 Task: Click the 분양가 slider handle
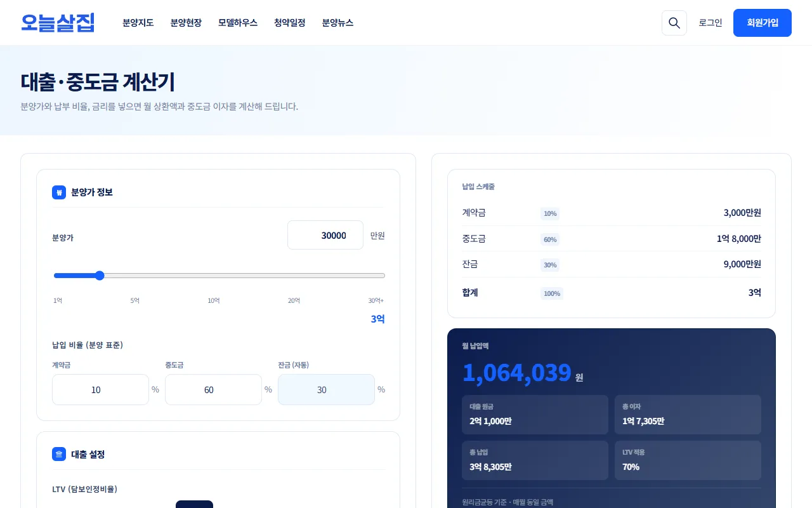click(x=100, y=276)
